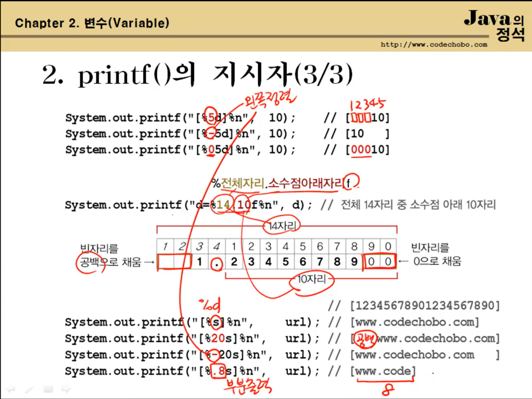Go to previous slide with left arrow icon
The width and height of the screenshot is (532, 399).
[10, 389]
